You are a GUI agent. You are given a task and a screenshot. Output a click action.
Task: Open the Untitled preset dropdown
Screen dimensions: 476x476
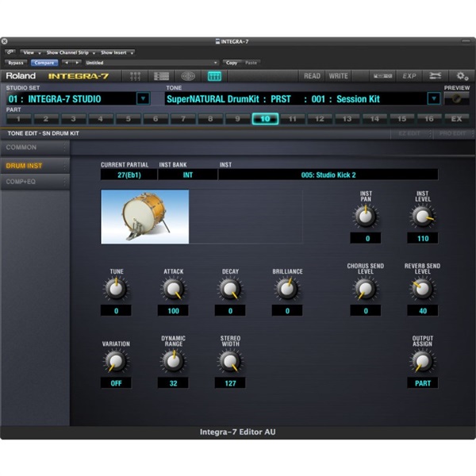[x=152, y=63]
